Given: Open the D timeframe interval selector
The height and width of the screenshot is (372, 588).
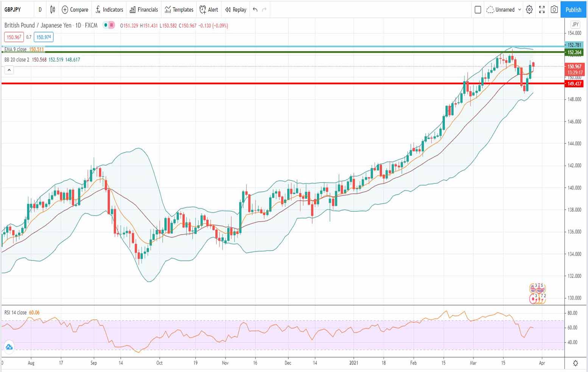Looking at the screenshot, I should coord(40,10).
